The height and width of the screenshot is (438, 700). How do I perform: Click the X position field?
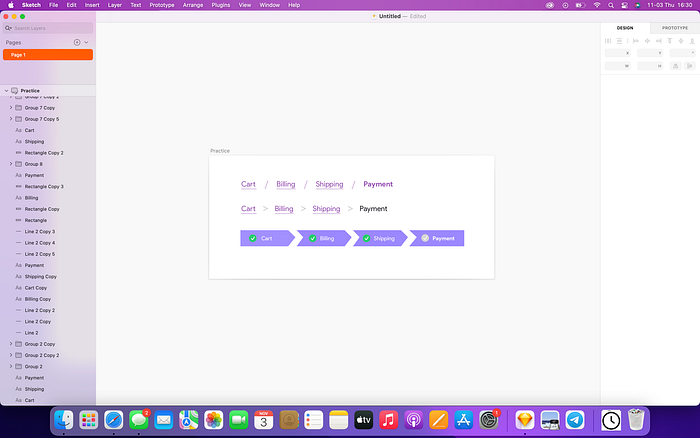click(x=617, y=53)
